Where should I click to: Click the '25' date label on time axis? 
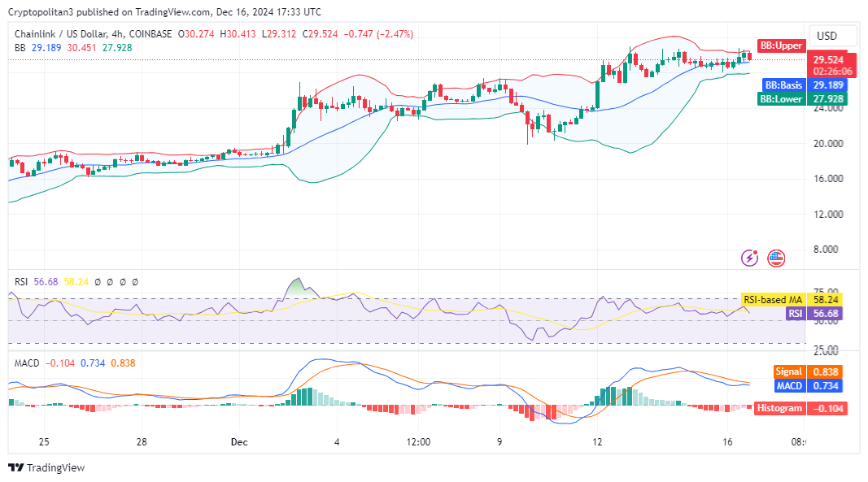point(44,441)
